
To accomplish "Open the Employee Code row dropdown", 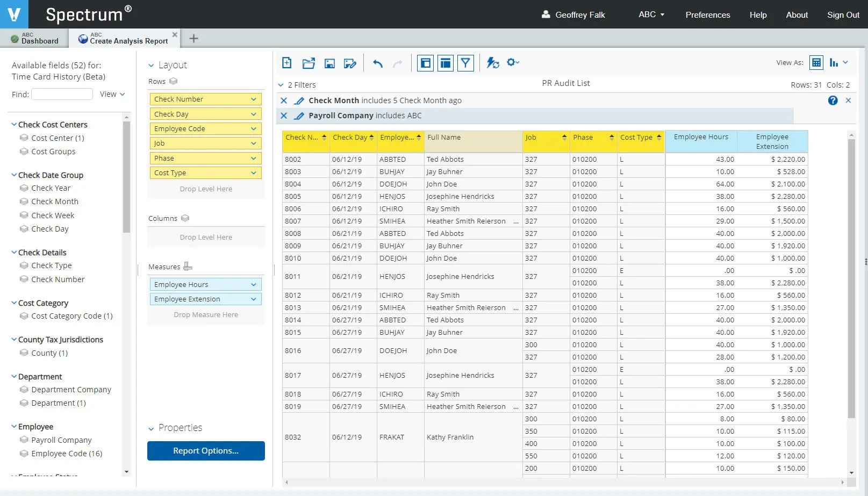I will tap(253, 129).
